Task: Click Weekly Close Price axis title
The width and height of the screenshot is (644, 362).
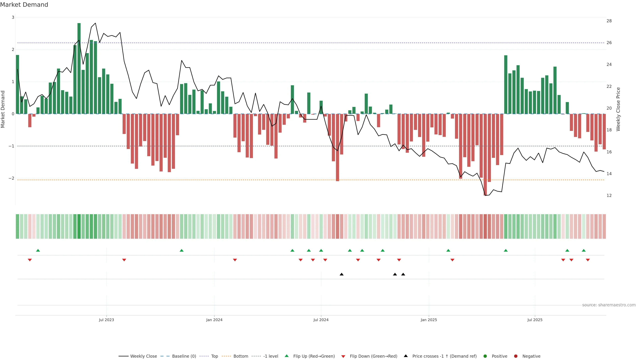Action: (618, 109)
